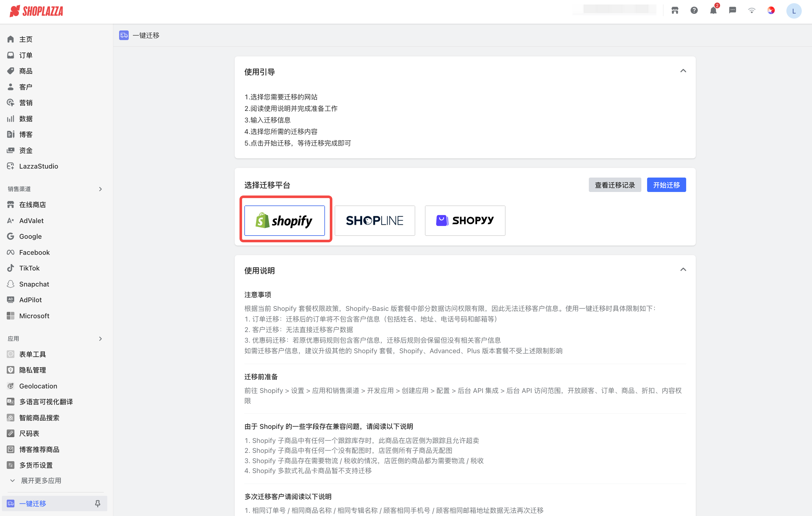
Task: Expand 展开更多应用 list
Action: coord(37,480)
